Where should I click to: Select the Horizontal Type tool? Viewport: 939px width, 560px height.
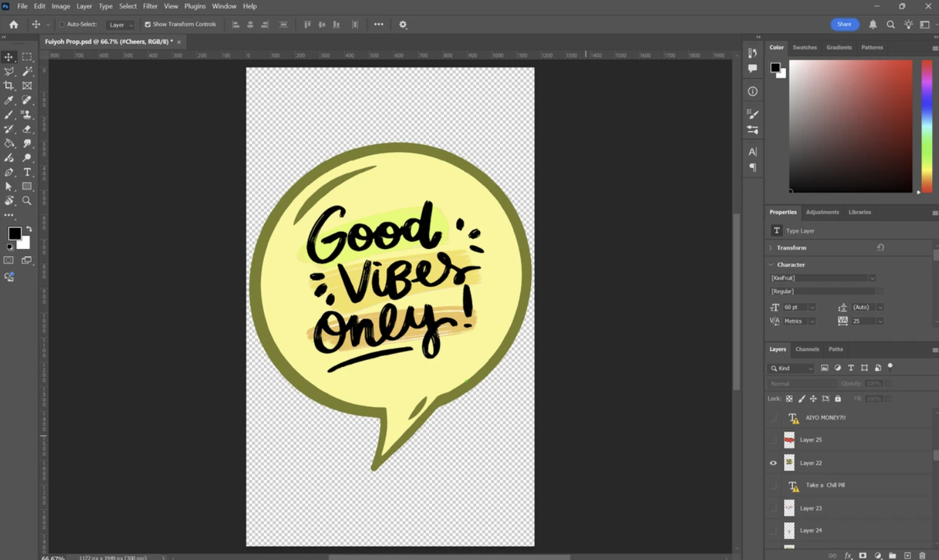(27, 172)
